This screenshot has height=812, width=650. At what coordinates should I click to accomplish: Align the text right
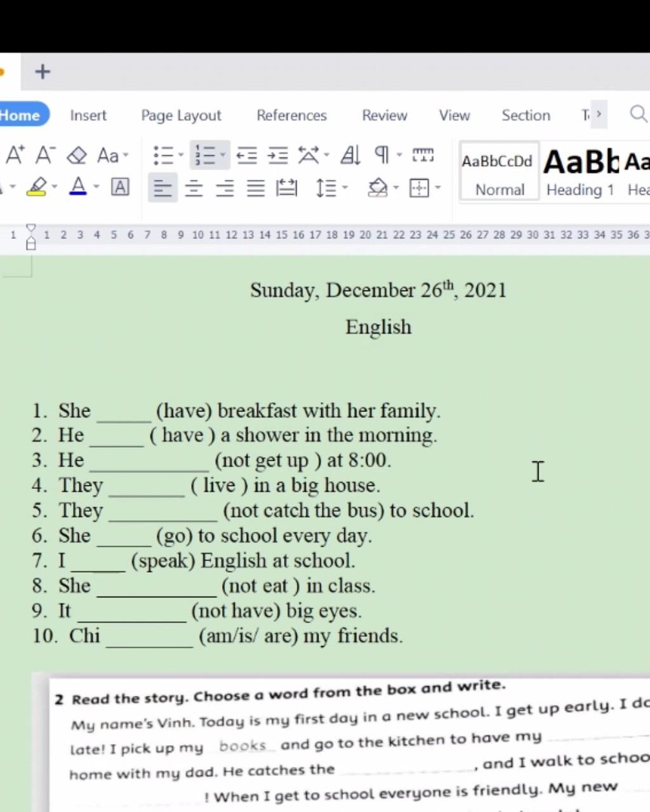(225, 188)
